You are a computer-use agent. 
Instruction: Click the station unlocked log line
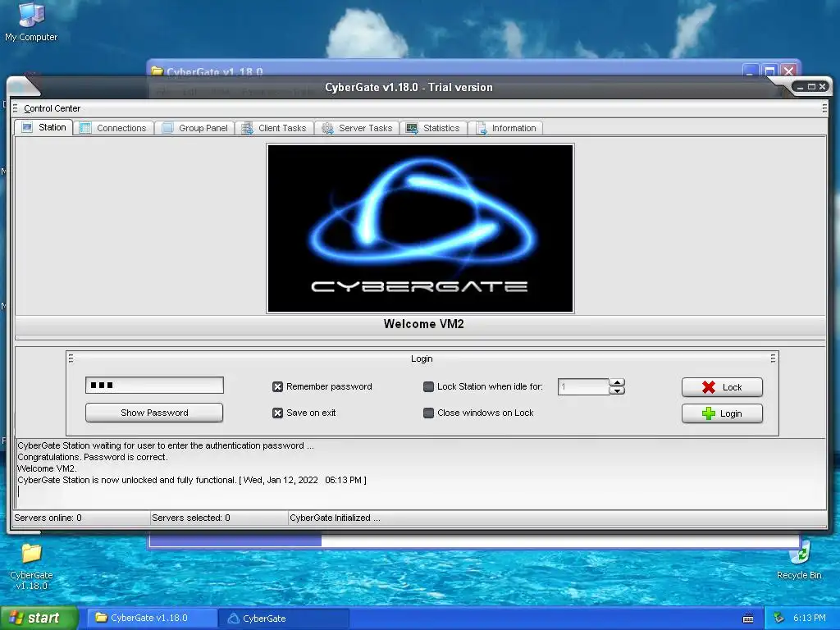pyautogui.click(x=192, y=480)
